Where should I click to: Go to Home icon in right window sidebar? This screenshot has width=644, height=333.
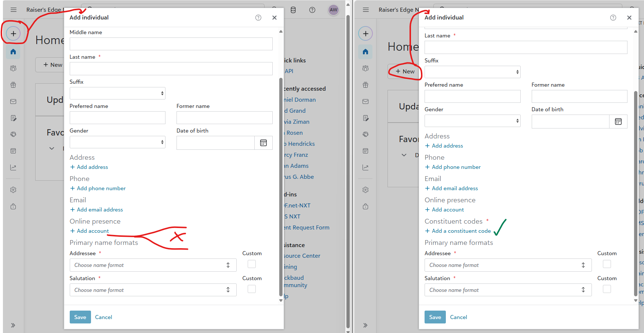(365, 52)
